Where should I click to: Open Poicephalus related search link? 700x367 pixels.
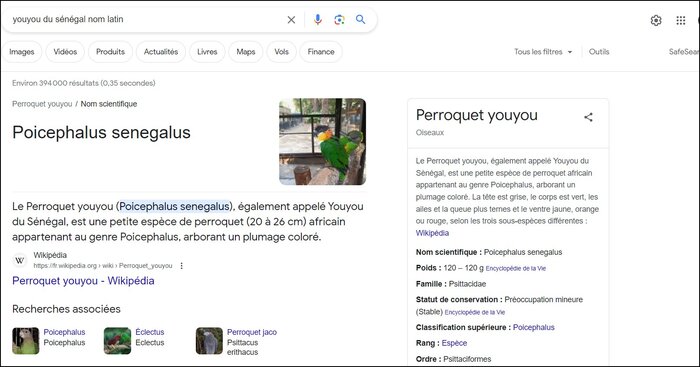click(64, 332)
